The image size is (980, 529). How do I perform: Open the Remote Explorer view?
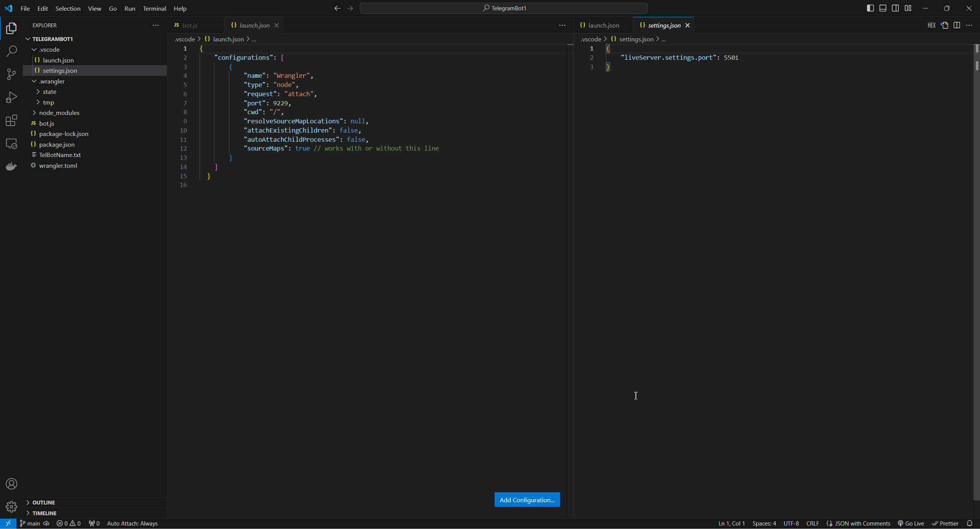click(x=11, y=144)
